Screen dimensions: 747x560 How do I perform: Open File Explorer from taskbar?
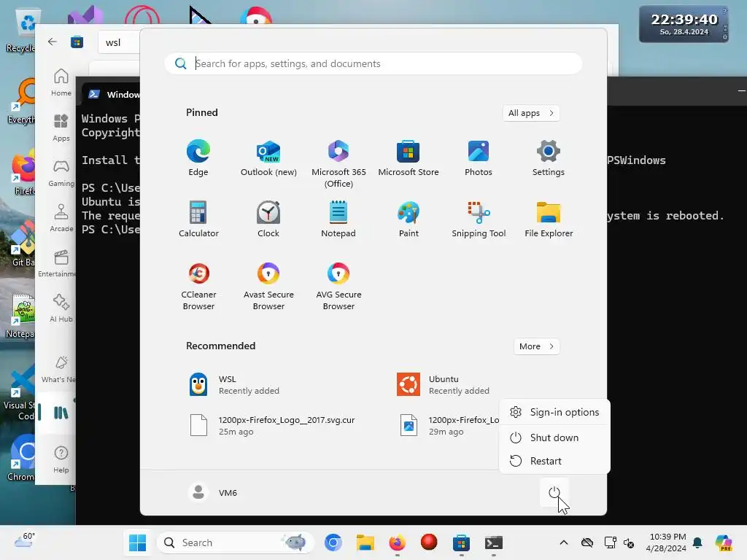point(365,542)
